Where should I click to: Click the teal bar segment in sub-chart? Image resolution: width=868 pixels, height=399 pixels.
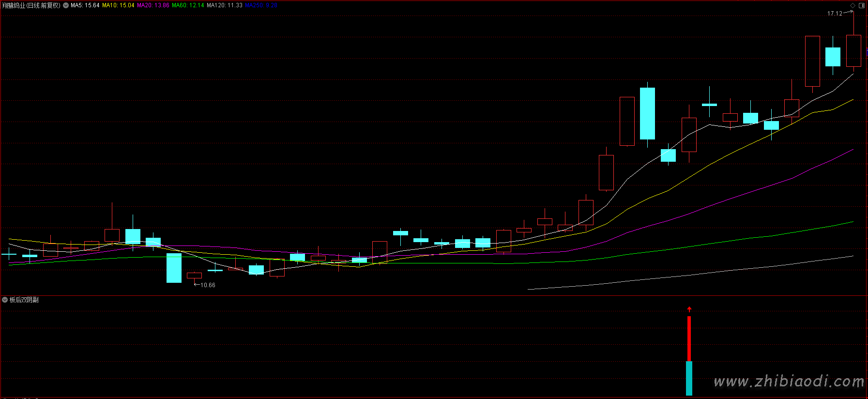coord(689,378)
